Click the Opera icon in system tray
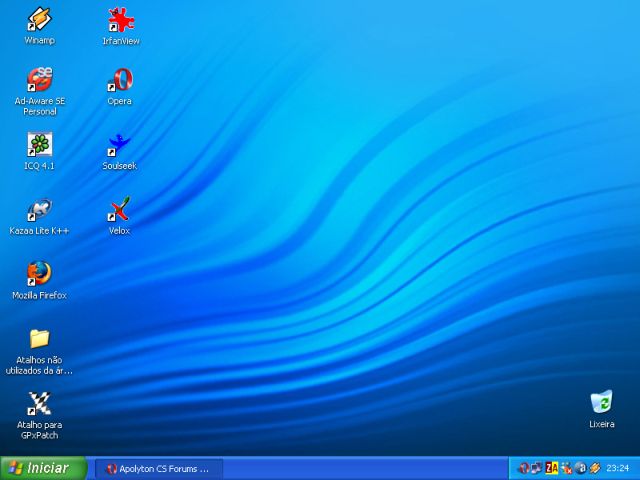640x480 pixels. tap(523, 468)
